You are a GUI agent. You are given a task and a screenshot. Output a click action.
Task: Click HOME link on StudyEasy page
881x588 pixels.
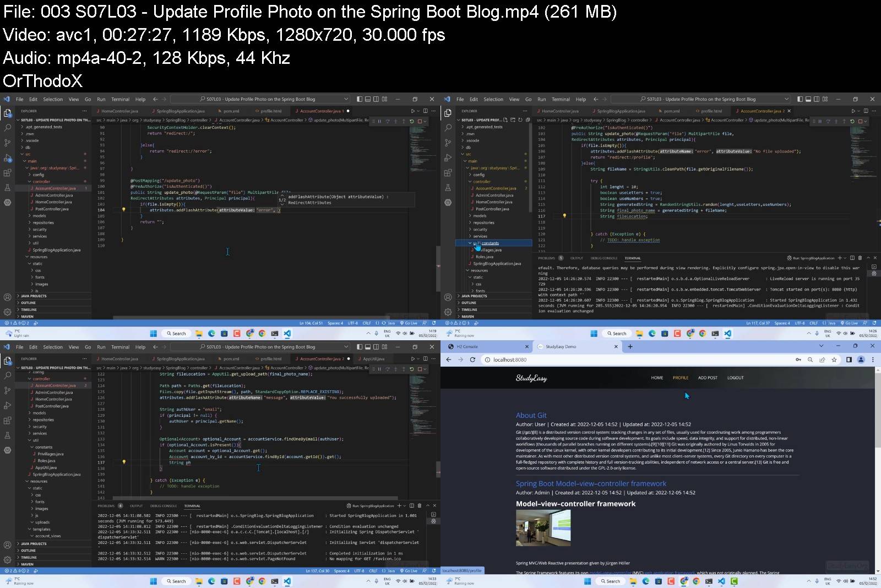657,378
